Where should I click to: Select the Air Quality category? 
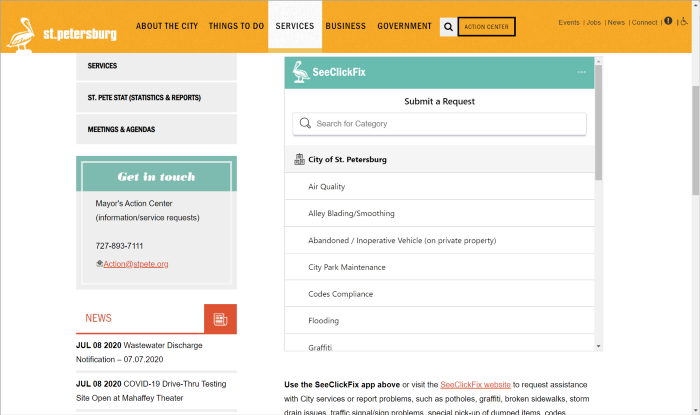tap(327, 187)
